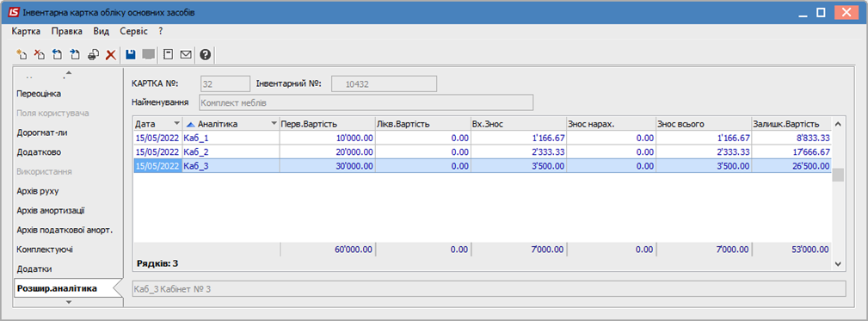
Task: Click the Найменування field Комплект меблів
Action: [x=366, y=103]
